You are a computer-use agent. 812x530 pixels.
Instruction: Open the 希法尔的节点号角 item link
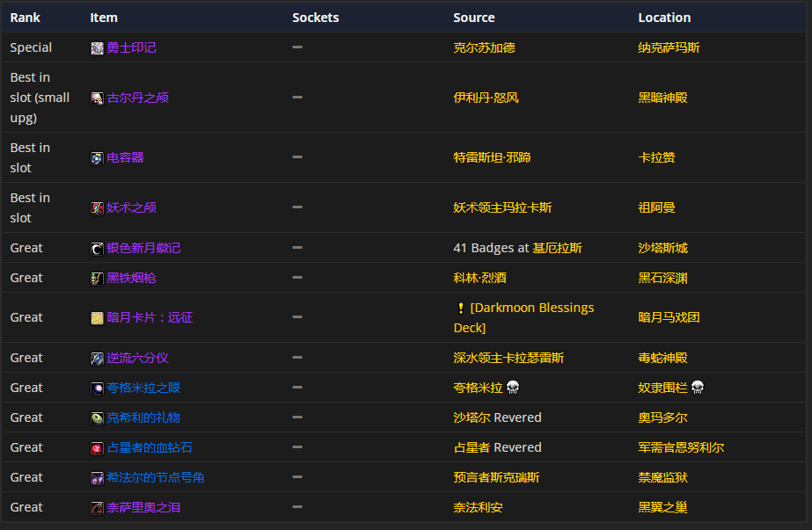156,477
